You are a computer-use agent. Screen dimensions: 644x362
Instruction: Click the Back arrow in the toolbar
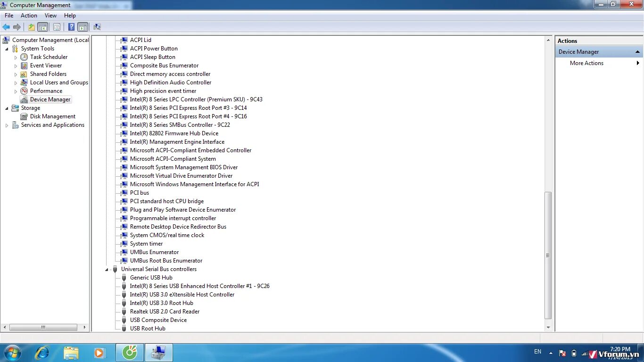[6, 27]
